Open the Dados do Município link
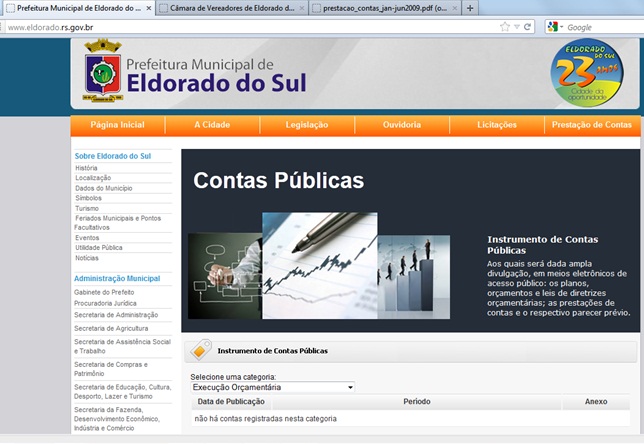 point(104,188)
